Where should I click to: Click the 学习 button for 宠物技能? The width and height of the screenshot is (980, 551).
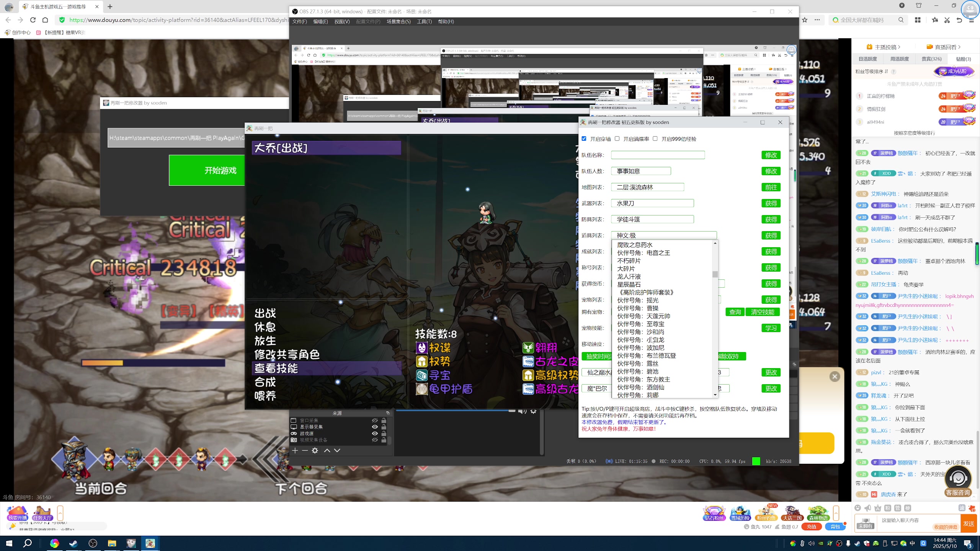[771, 328]
